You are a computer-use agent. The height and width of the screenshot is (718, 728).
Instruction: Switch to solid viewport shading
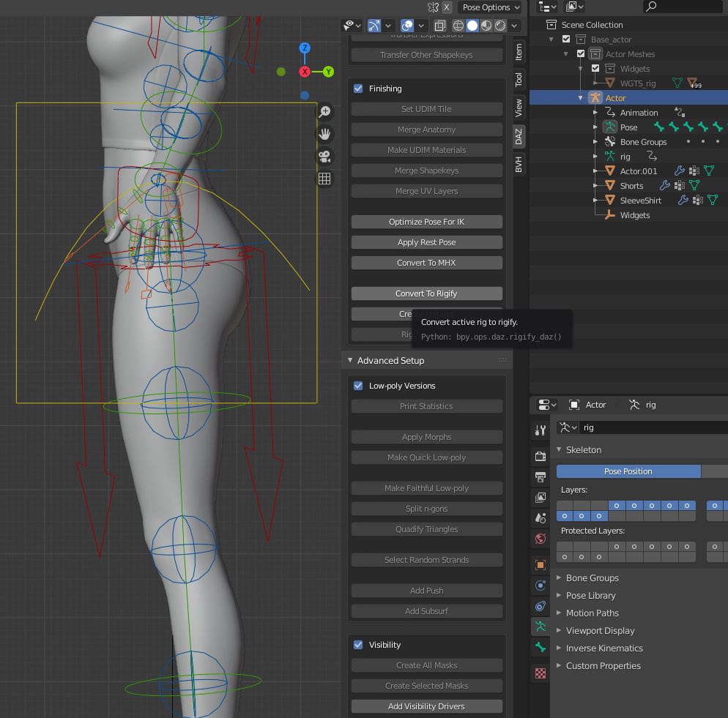[x=472, y=26]
